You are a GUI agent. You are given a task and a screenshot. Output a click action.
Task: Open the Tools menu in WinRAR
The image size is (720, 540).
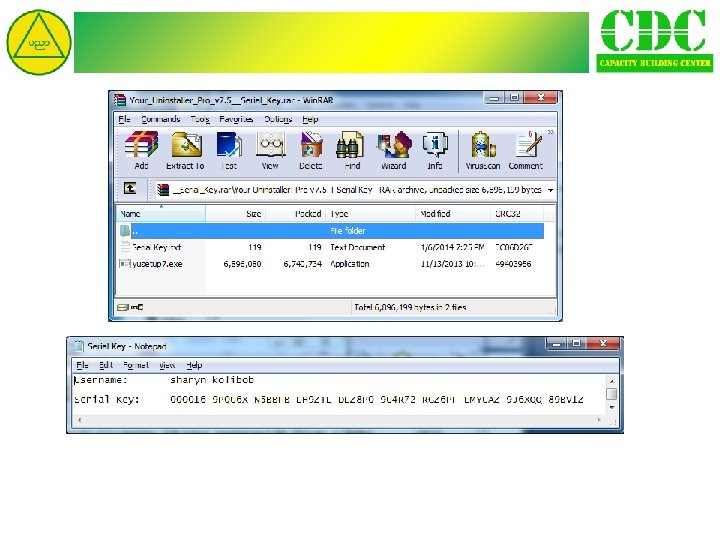[200, 119]
